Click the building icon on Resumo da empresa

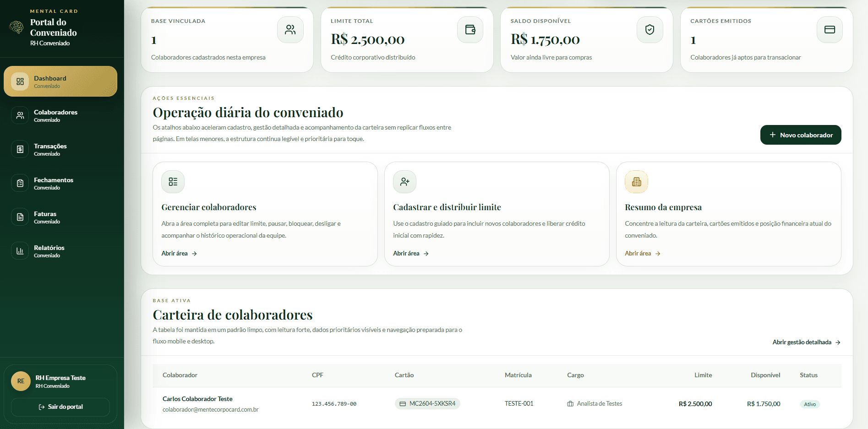(636, 182)
